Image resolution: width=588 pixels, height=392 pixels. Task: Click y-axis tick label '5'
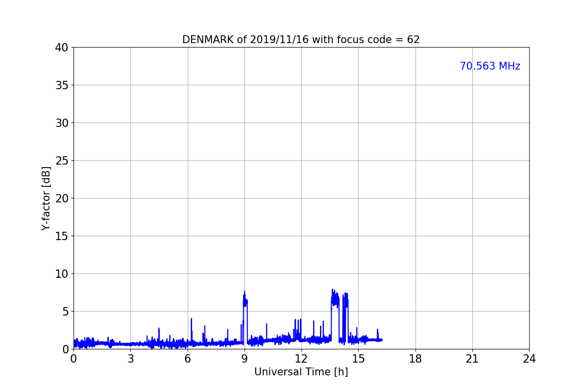[x=65, y=312]
